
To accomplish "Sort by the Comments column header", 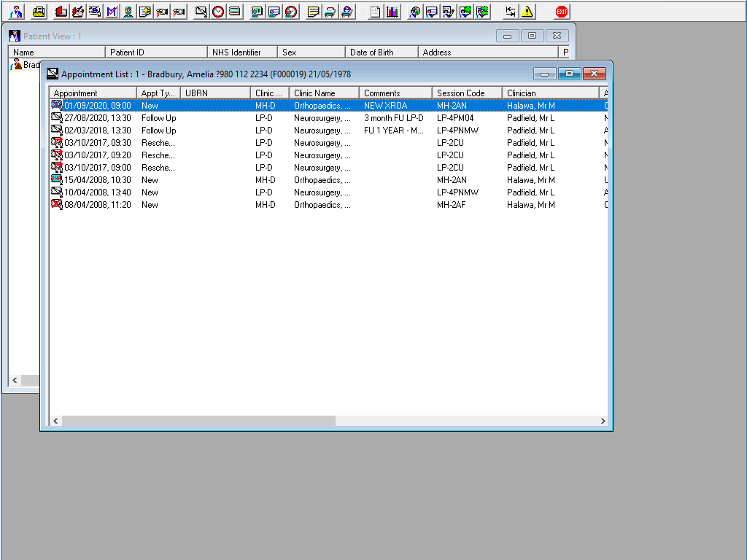I will [x=395, y=93].
